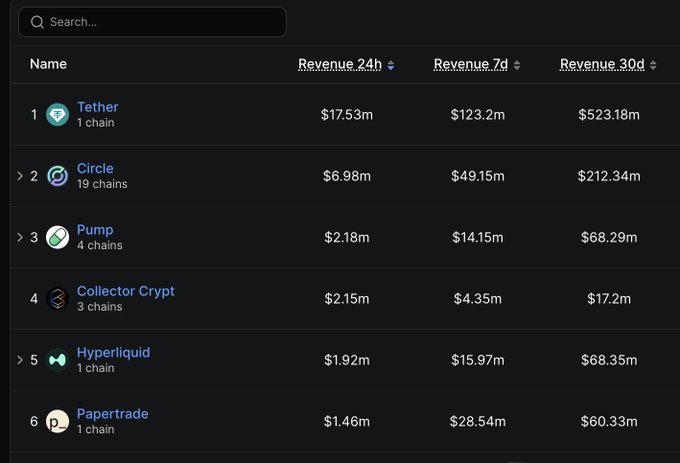This screenshot has width=680, height=463.
Task: Click '1 chain' under Tether
Action: tap(96, 123)
